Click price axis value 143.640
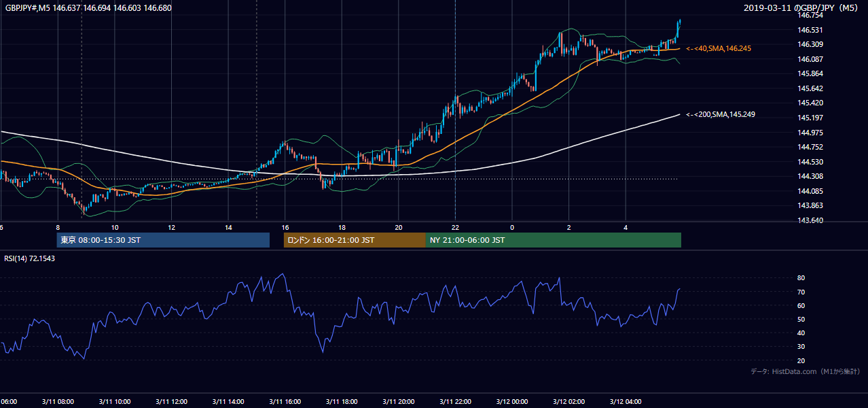868x408 pixels. 810,220
